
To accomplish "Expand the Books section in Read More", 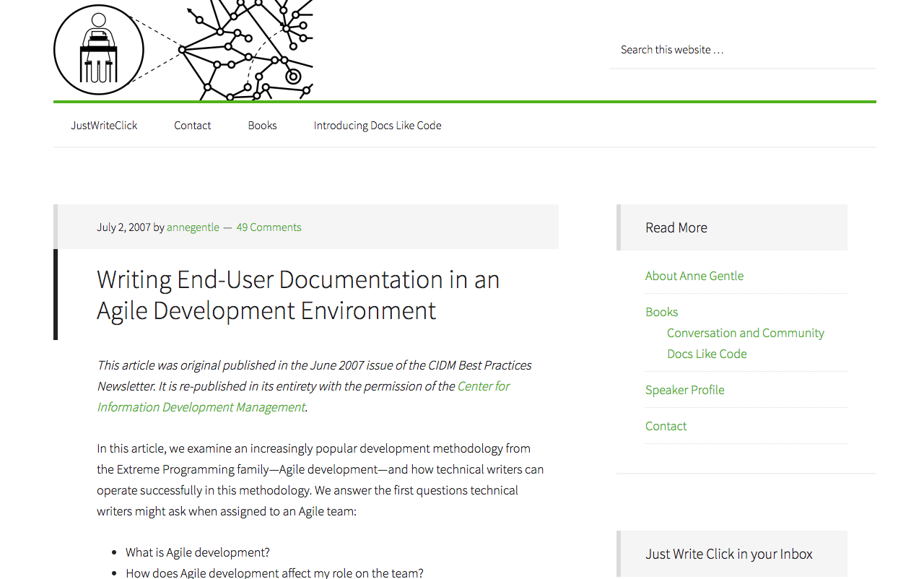I will (x=661, y=311).
